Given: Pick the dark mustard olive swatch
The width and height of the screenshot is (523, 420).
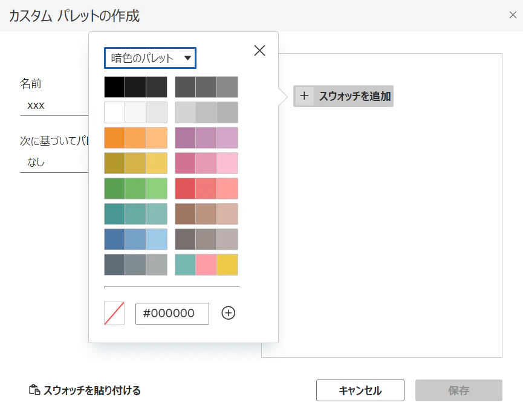Looking at the screenshot, I should point(114,163).
